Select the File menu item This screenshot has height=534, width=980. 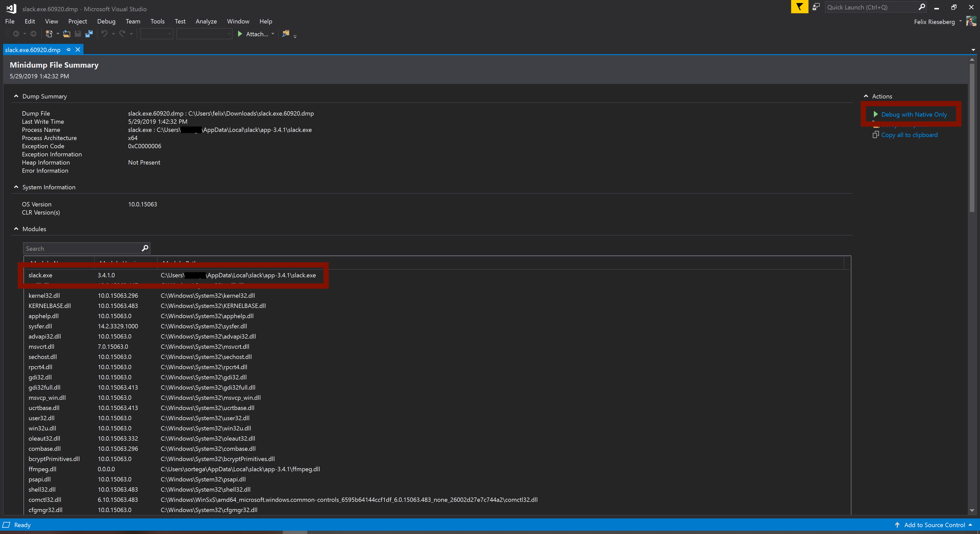coord(10,21)
